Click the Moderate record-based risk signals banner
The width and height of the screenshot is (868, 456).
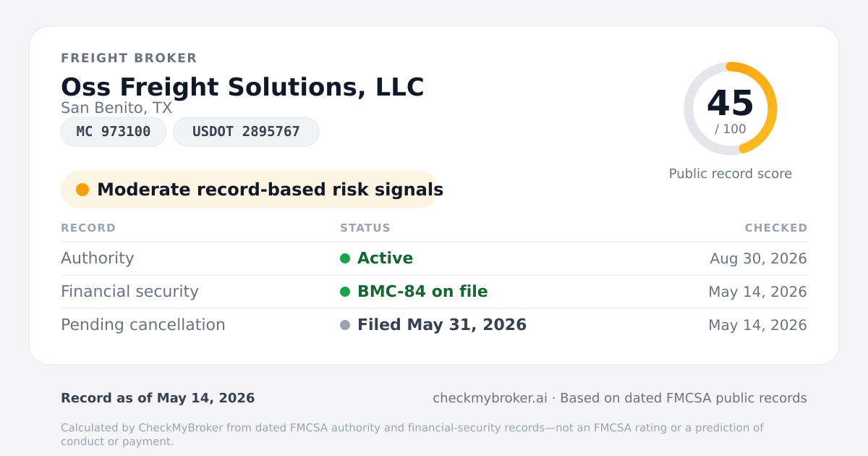click(x=250, y=190)
